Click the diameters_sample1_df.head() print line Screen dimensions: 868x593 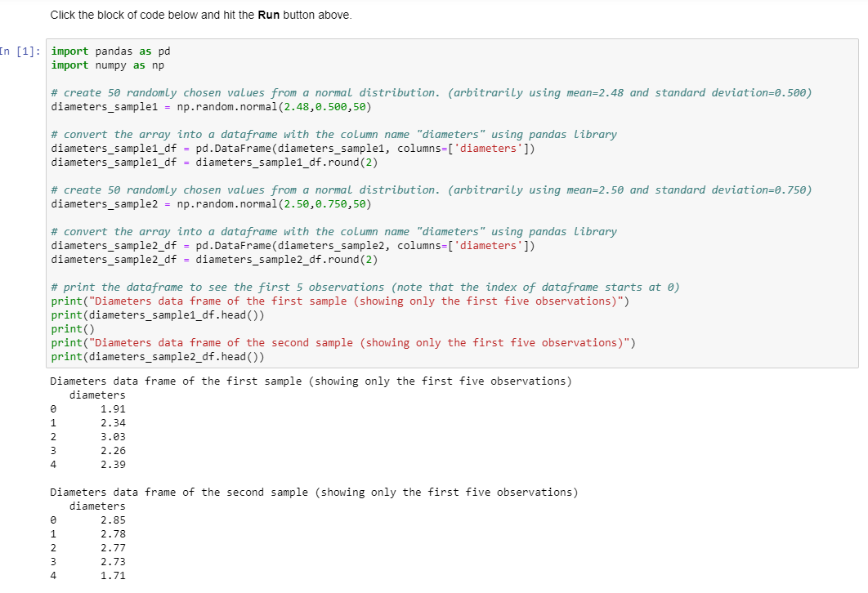(x=163, y=314)
